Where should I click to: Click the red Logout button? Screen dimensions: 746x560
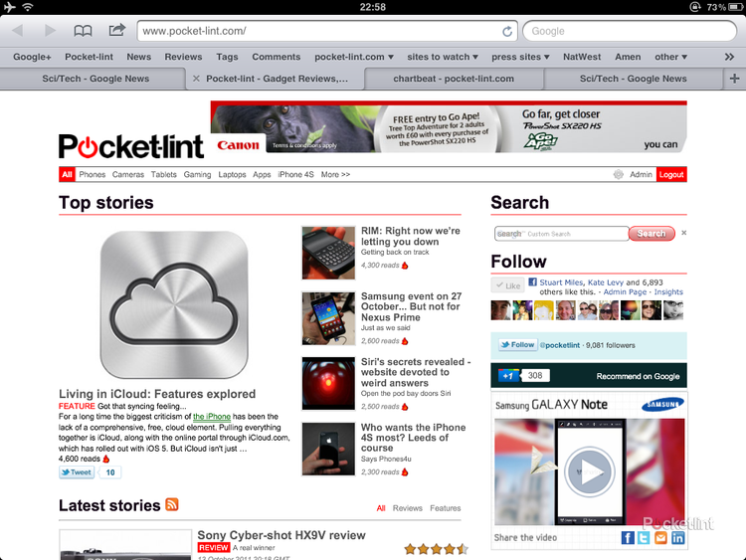[x=671, y=175]
